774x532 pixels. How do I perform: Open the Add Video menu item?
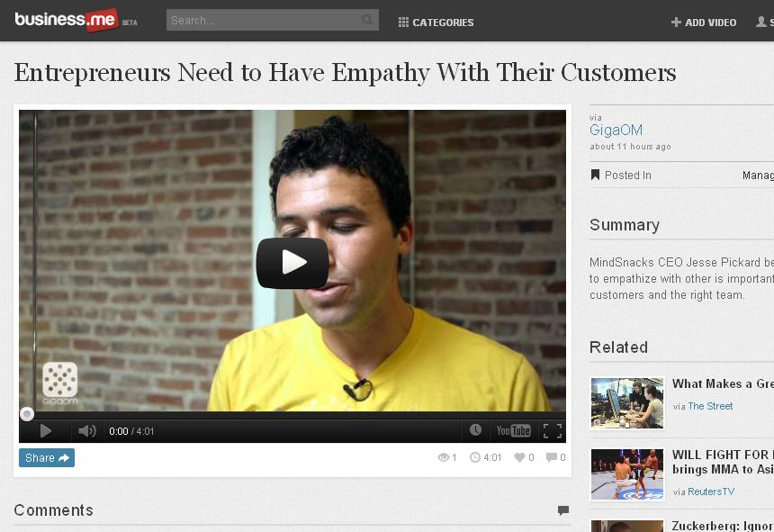(x=704, y=23)
